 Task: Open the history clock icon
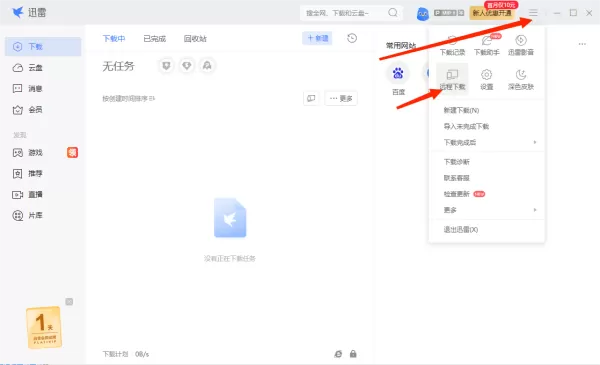click(352, 38)
